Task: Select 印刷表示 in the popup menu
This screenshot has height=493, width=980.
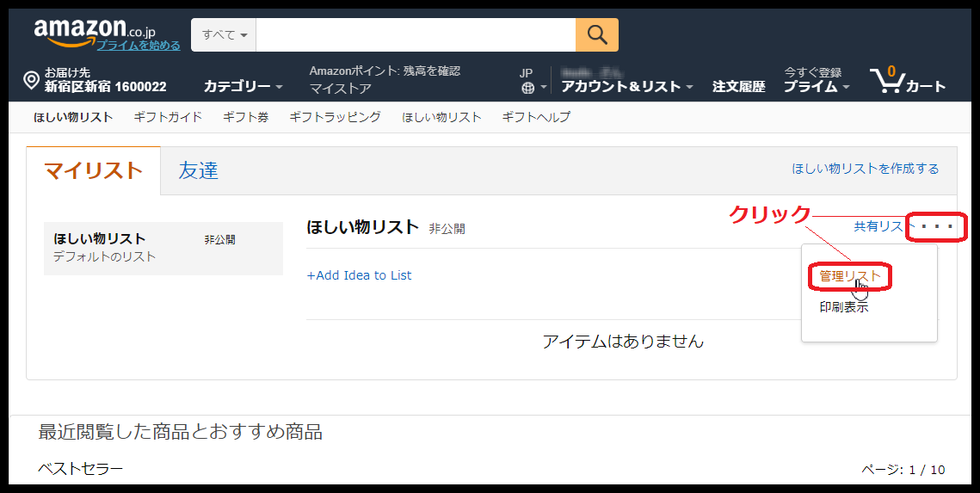Action: point(843,307)
